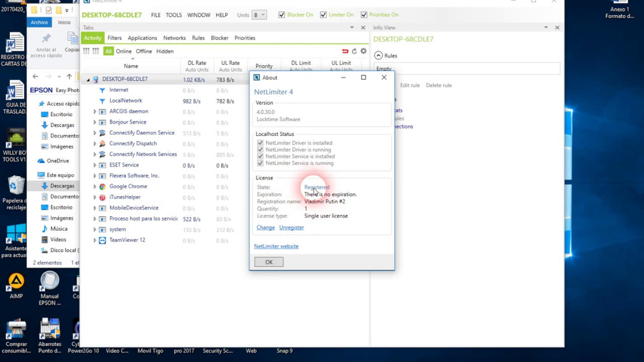This screenshot has width=644, height=362.
Task: Click the iTunesHelper icon in the list
Action: [102, 197]
